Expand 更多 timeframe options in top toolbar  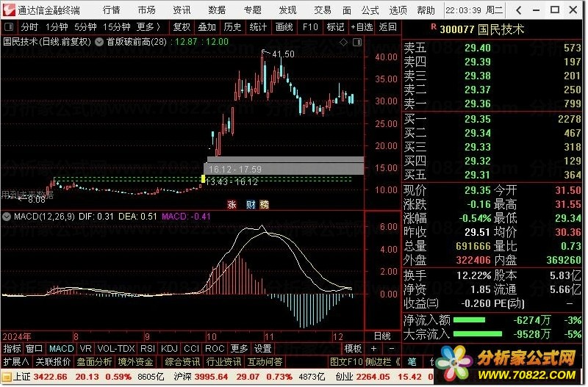click(x=148, y=27)
